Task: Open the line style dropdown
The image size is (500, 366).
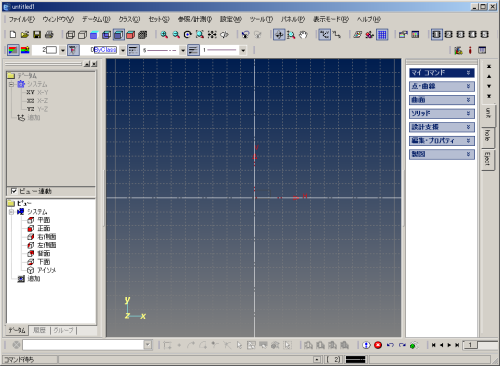Action: [x=183, y=50]
